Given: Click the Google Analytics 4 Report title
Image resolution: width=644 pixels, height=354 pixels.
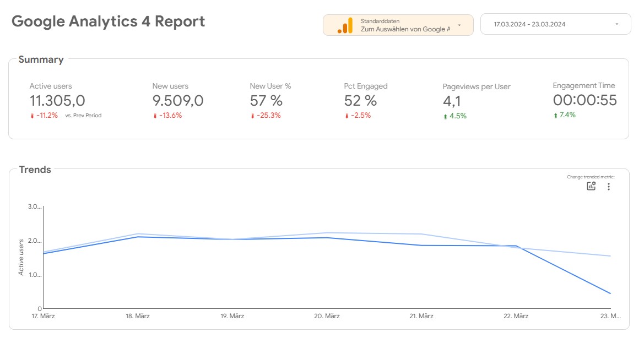Looking at the screenshot, I should click(x=108, y=21).
